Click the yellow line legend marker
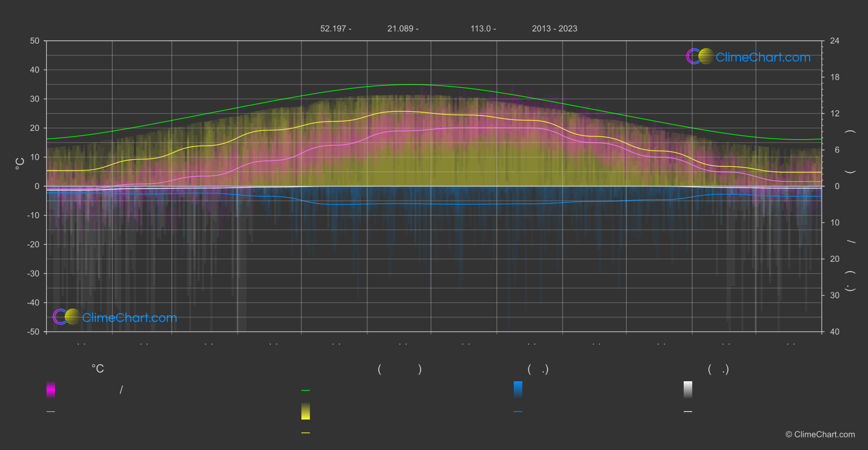 [x=306, y=433]
